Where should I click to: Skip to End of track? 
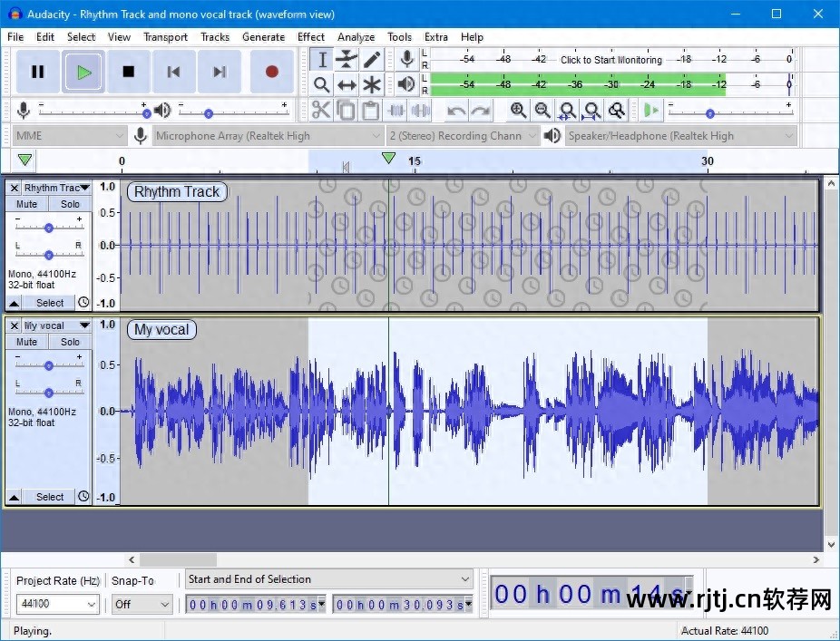(219, 72)
